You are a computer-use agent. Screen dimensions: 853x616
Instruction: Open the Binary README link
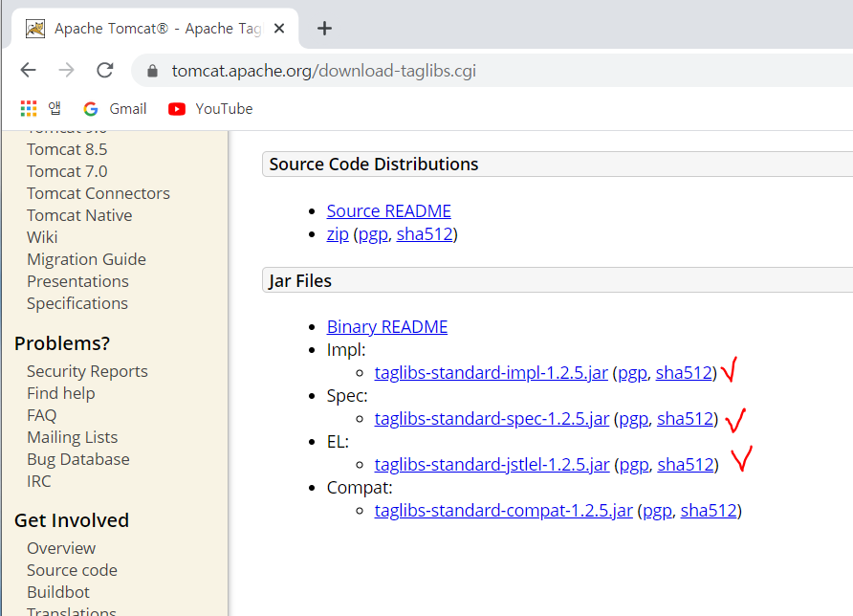(387, 327)
